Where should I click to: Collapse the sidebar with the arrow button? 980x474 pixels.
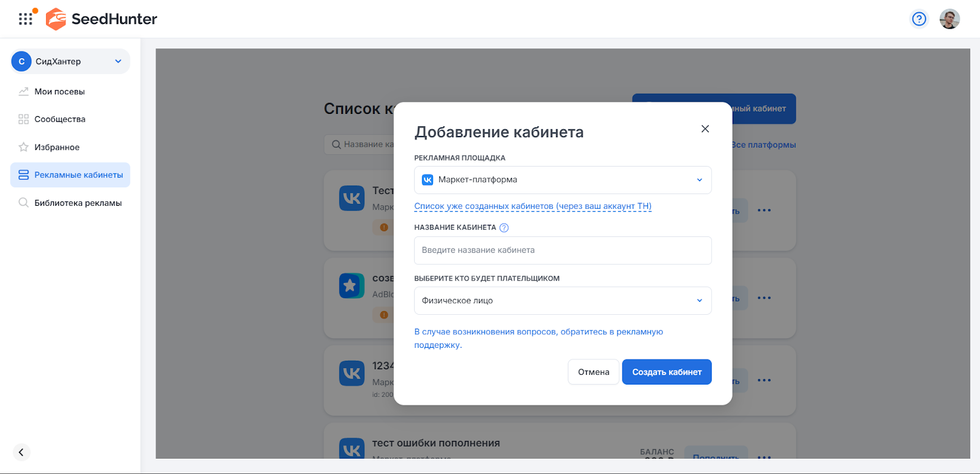click(x=21, y=452)
